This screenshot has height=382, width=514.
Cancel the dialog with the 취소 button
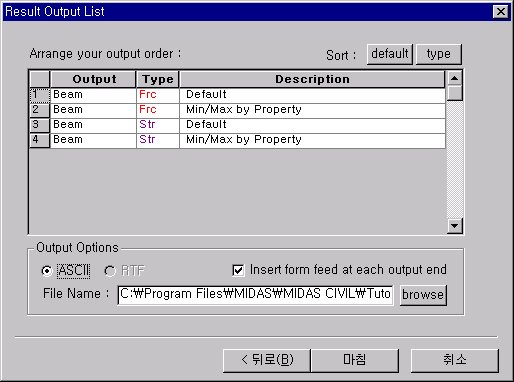455,360
